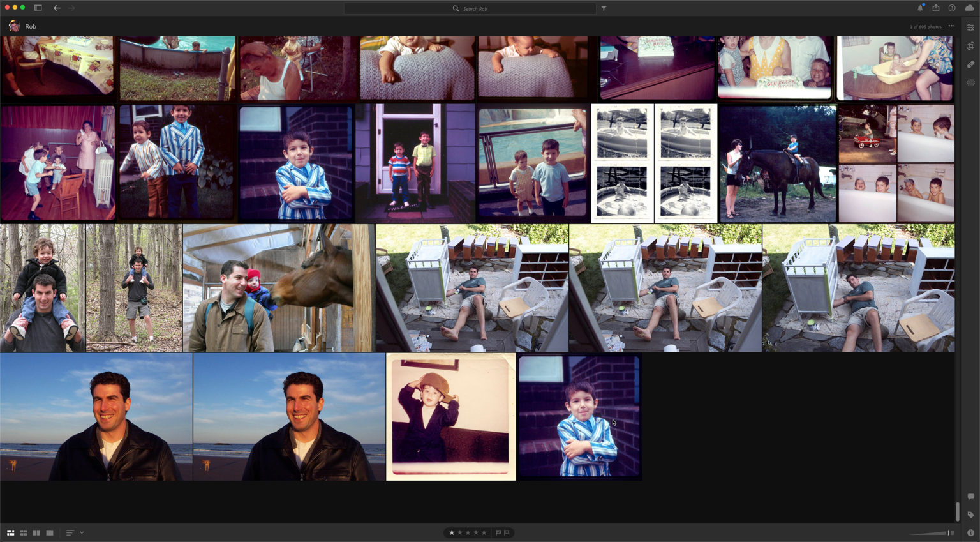The width and height of the screenshot is (980, 542).
Task: Open the Rob profile menu
Action: tap(21, 26)
